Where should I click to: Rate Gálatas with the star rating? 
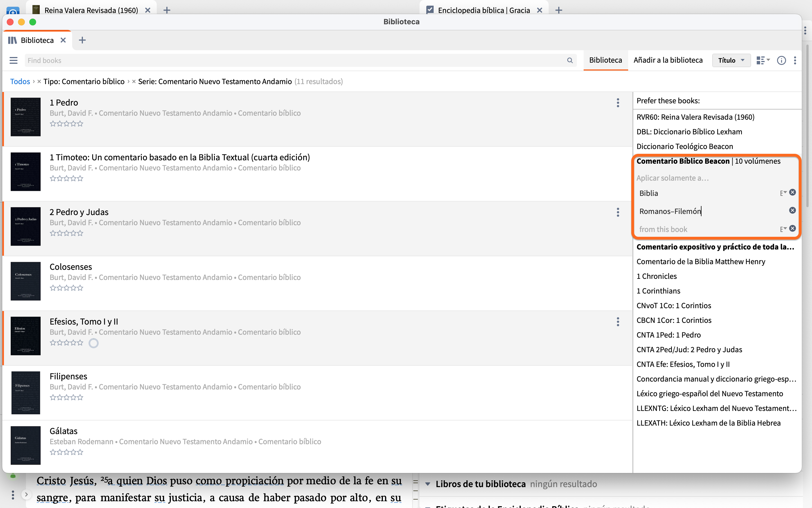(67, 452)
